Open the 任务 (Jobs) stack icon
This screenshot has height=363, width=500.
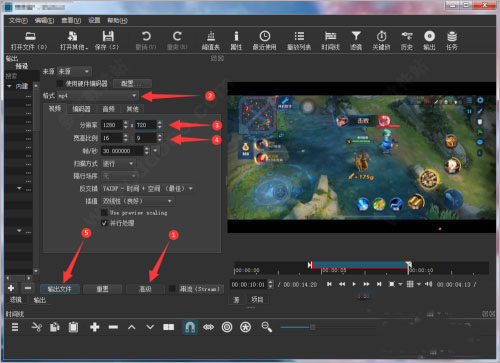coord(452,36)
